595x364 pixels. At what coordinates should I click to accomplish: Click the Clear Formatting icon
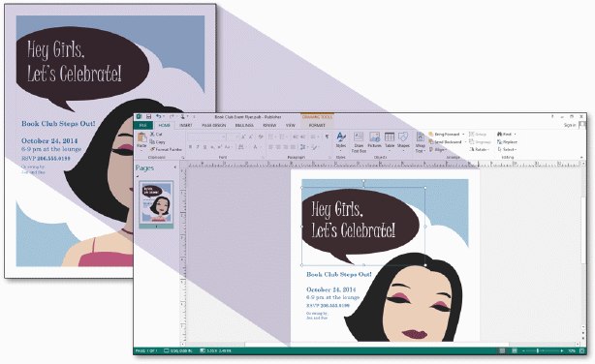261,136
